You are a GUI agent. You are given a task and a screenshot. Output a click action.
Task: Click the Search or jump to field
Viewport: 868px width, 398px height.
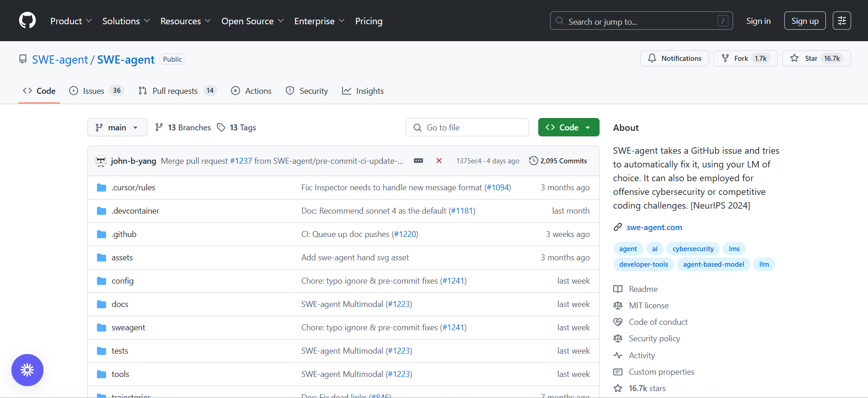pos(641,21)
